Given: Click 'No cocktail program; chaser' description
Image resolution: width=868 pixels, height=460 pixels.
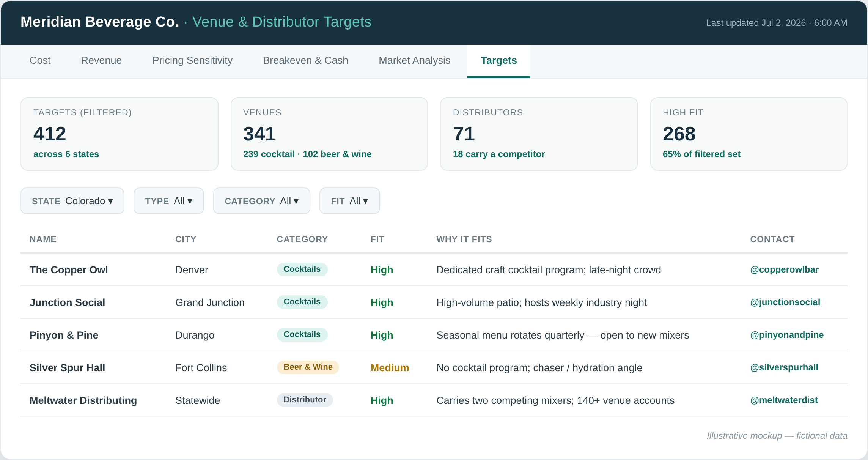Looking at the screenshot, I should (x=539, y=368).
